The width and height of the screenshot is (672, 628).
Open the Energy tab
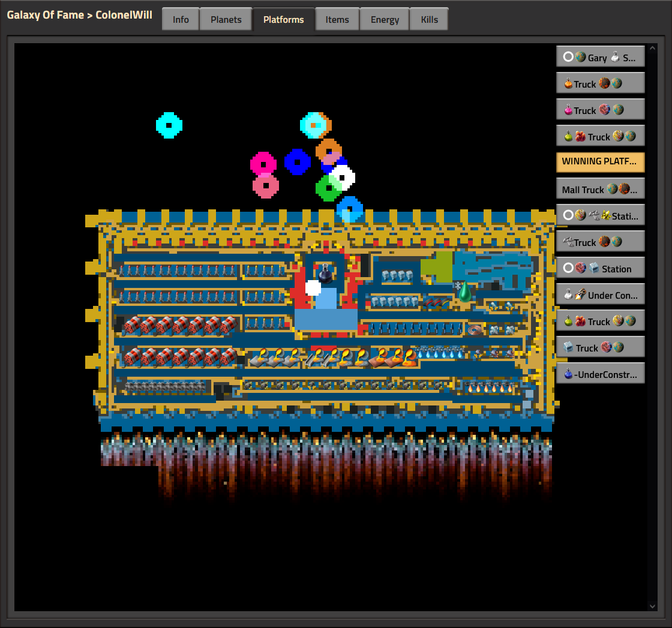point(385,19)
